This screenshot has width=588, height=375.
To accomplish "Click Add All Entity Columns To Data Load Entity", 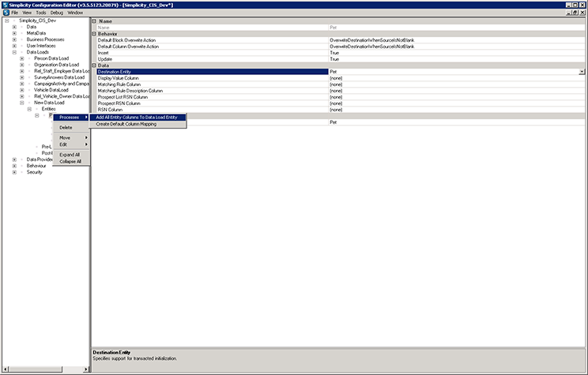I will point(138,118).
